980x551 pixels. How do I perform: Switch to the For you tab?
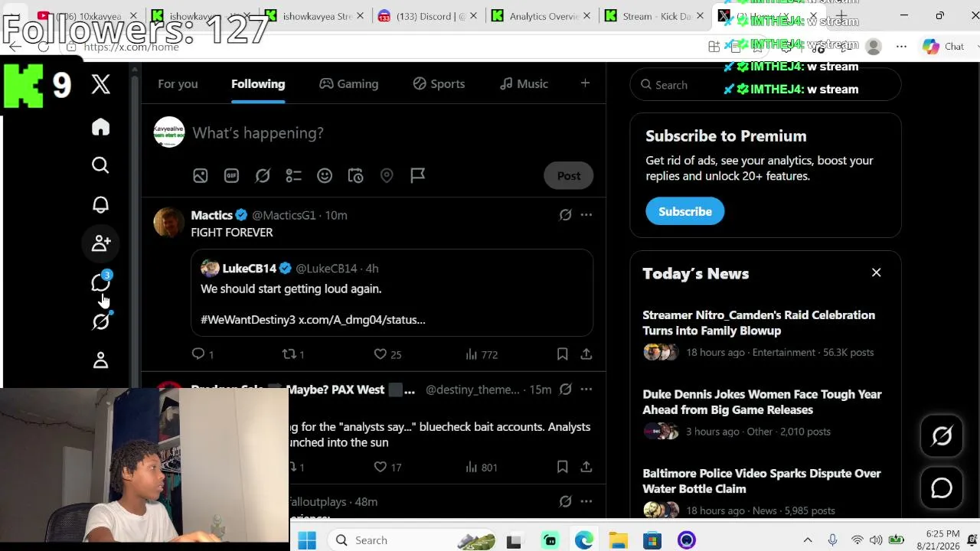(178, 84)
